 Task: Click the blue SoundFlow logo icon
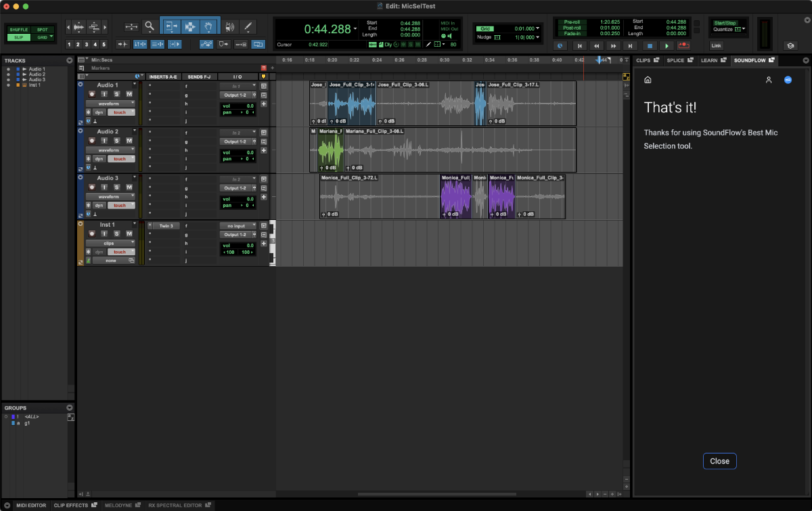[788, 80]
